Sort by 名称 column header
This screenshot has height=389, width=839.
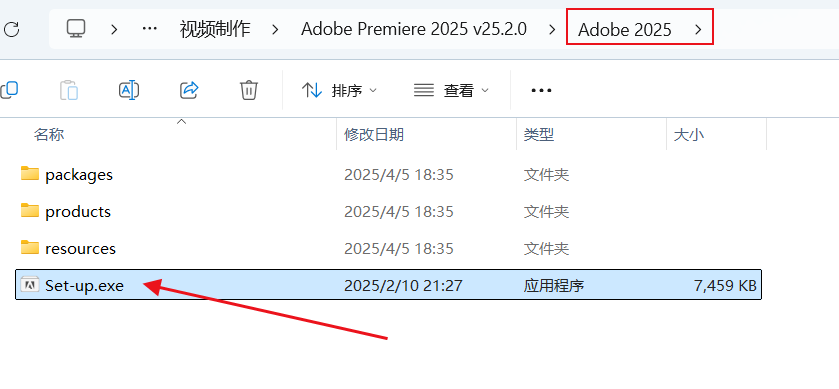tap(49, 134)
